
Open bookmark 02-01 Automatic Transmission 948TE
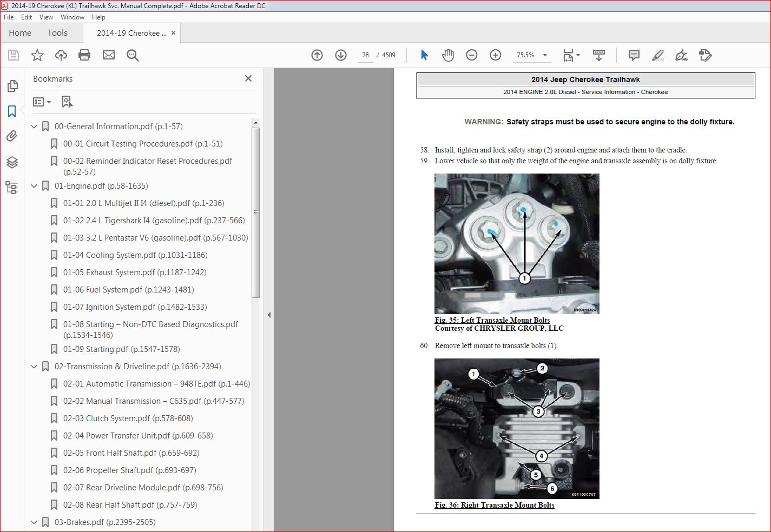(156, 384)
